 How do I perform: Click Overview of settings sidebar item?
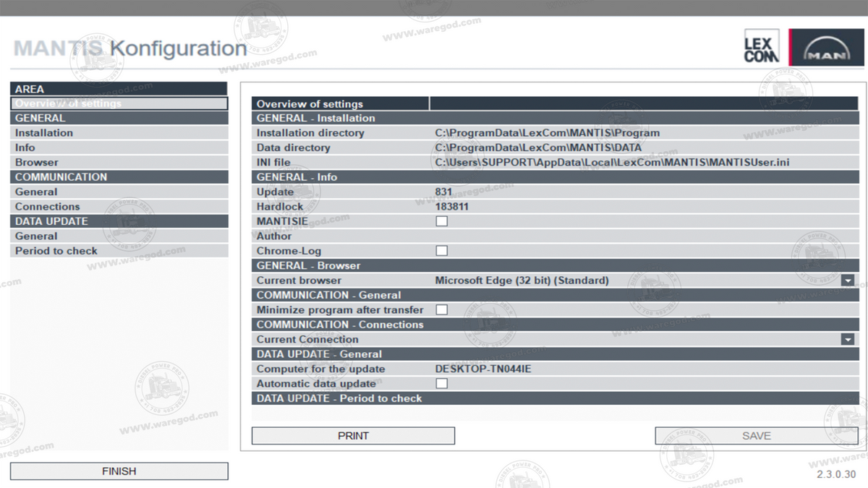coord(119,103)
